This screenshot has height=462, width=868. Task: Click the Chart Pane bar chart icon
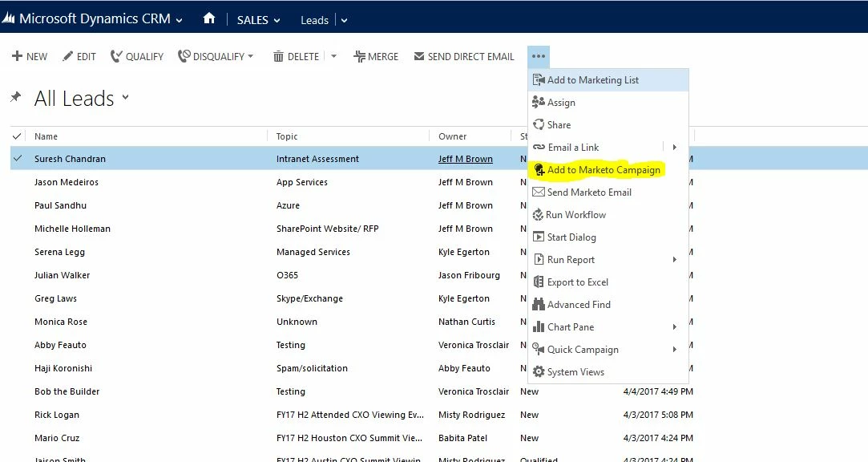coord(538,326)
